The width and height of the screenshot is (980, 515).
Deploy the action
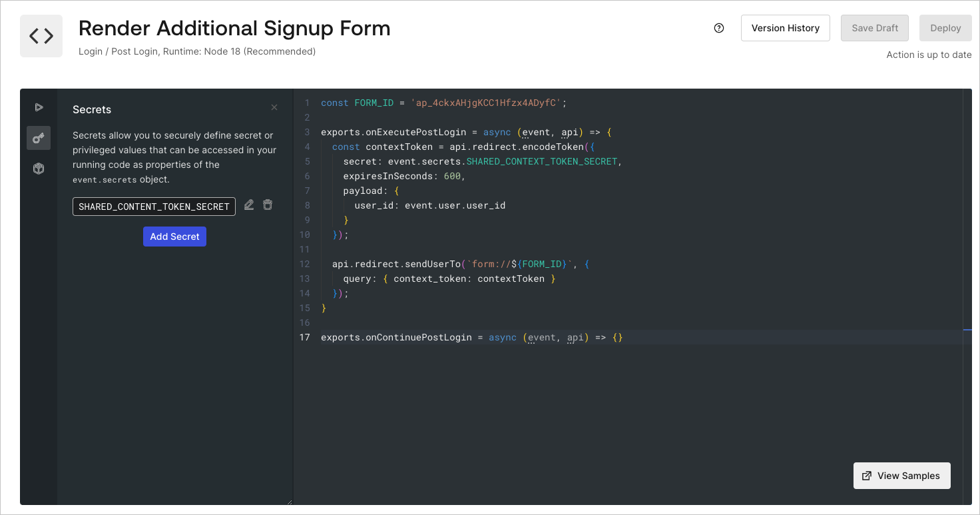[945, 28]
